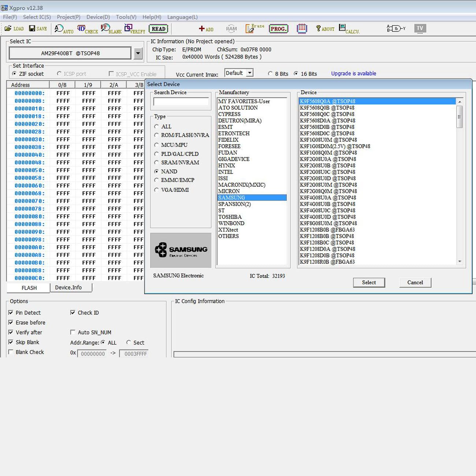Open the Select IC dropdown arrow
476x476 pixels.
point(138,53)
